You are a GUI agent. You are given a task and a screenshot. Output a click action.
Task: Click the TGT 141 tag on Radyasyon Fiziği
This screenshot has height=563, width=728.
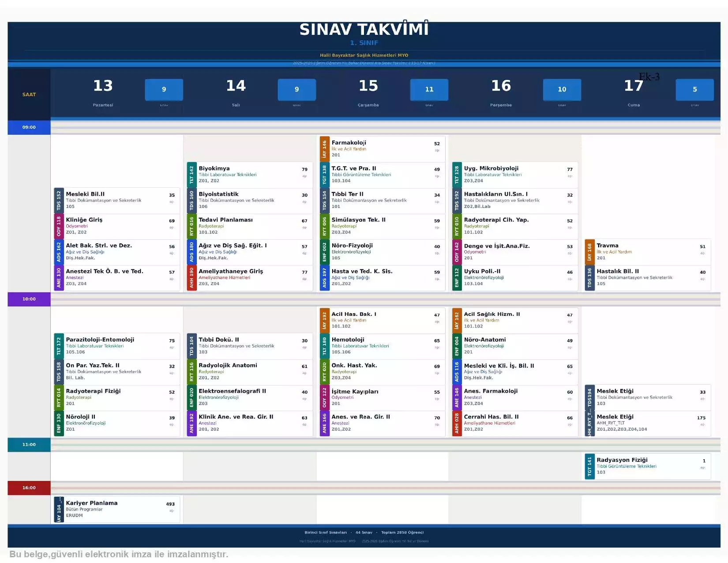[589, 466]
